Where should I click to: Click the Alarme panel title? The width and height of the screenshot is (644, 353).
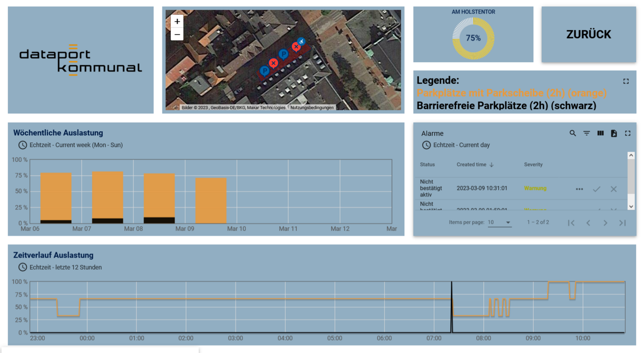coord(432,133)
